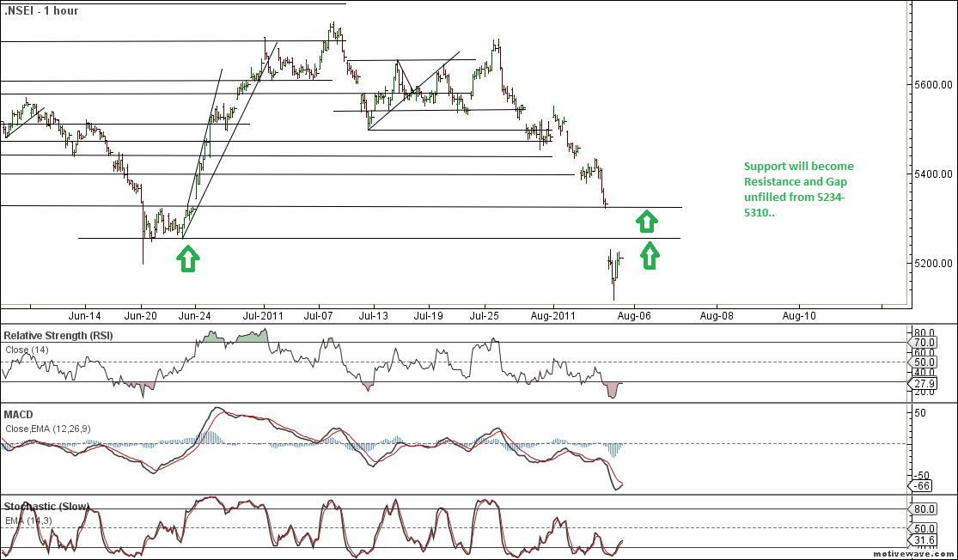This screenshot has height=560, width=958.
Task: Click the MACD current value tag -66
Action: (x=922, y=485)
